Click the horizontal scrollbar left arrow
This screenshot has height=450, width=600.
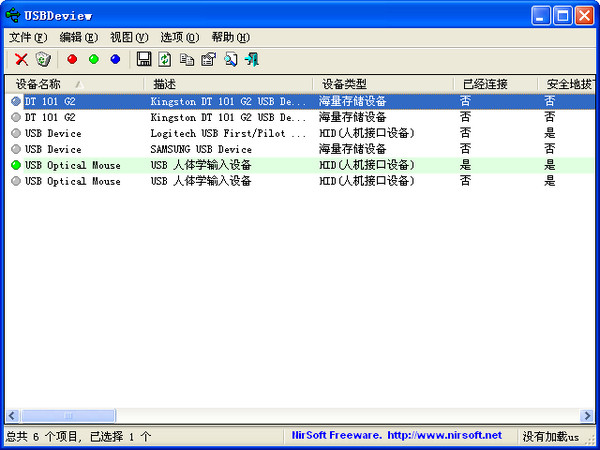12,416
